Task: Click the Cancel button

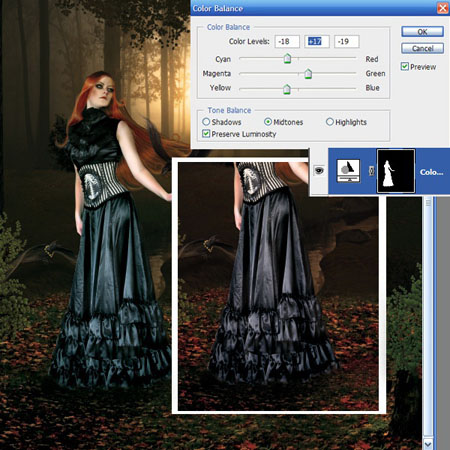Action: pos(422,48)
